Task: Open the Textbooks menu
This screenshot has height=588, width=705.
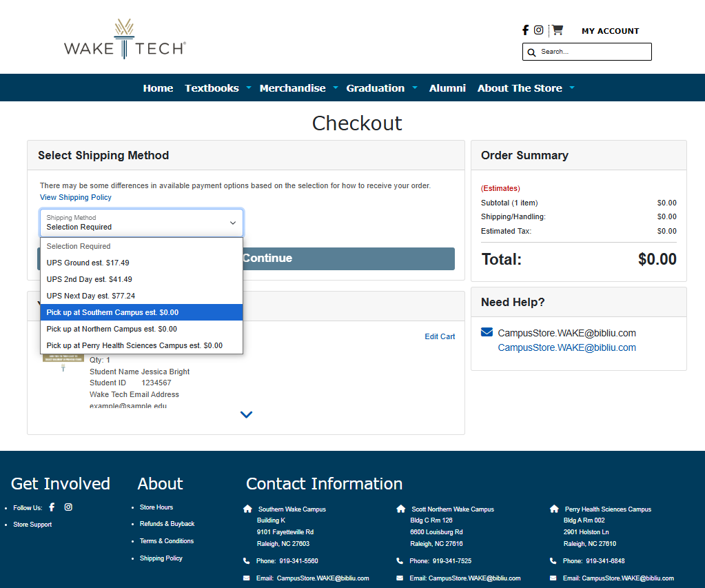Action: coord(212,88)
